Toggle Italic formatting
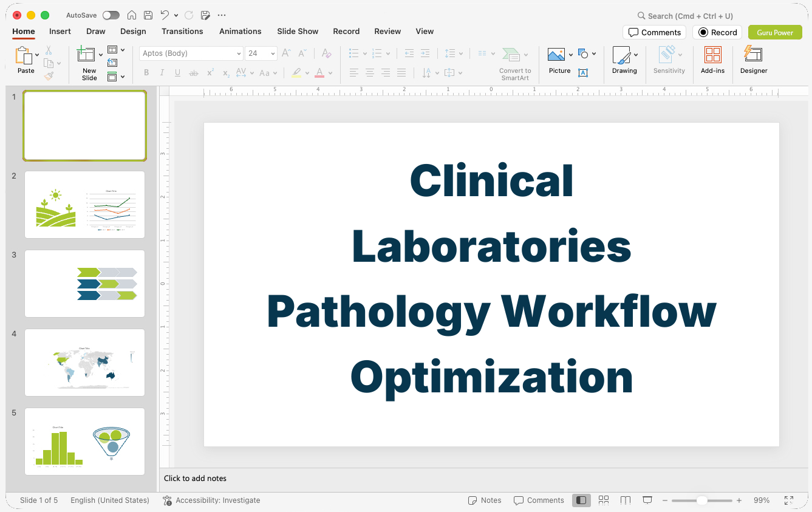This screenshot has height=512, width=812. coord(162,73)
